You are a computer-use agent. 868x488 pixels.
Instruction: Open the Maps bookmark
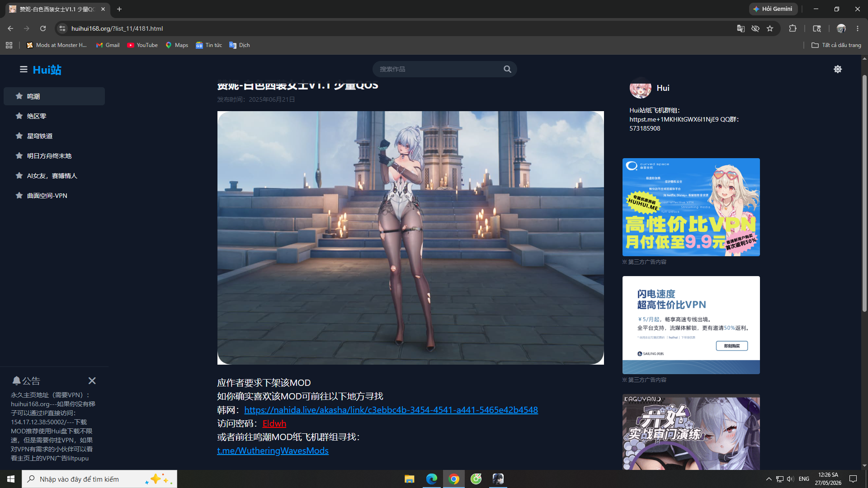coord(177,45)
